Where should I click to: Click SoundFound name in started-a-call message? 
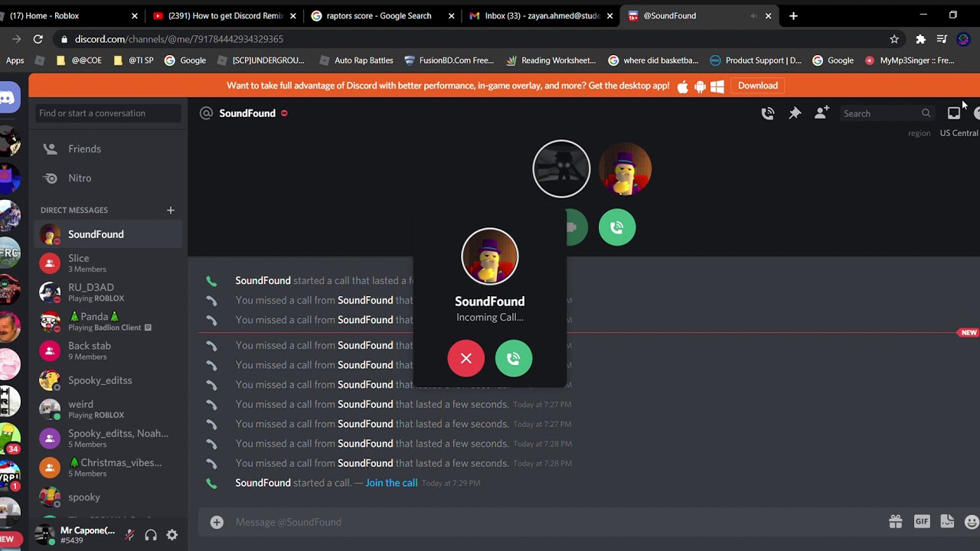263,483
